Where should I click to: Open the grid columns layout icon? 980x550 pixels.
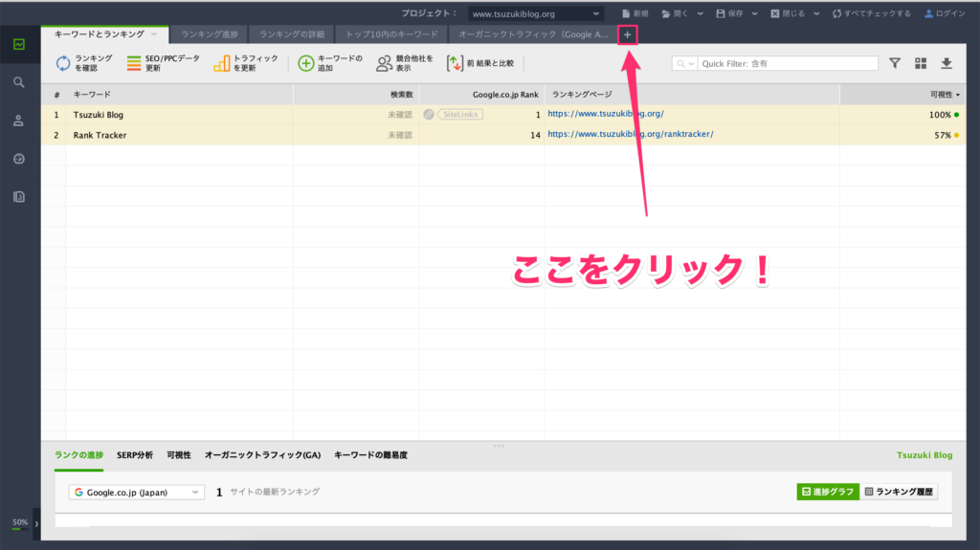(921, 63)
